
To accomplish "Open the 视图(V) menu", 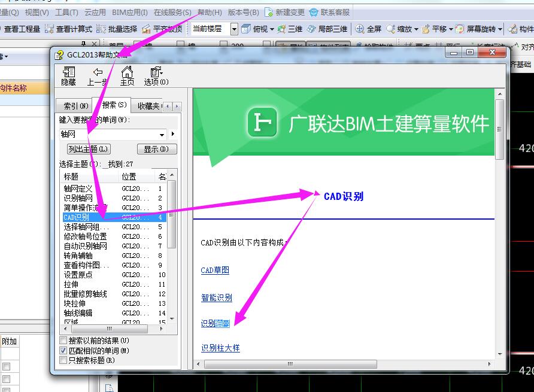I will [x=37, y=13].
